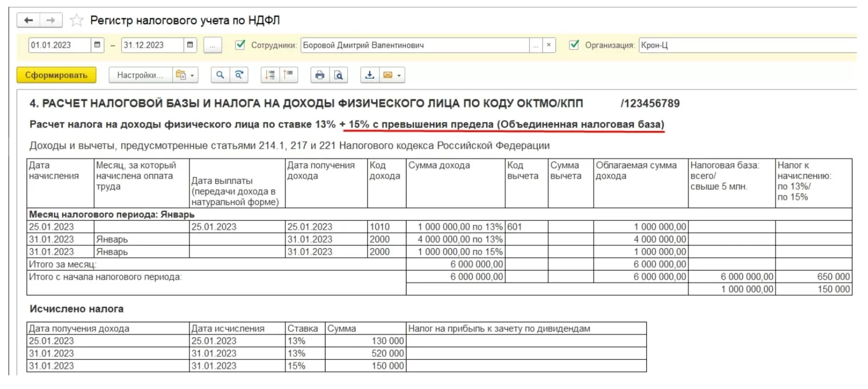Click the Сформировать button
This screenshot has width=868, height=389.
click(56, 75)
